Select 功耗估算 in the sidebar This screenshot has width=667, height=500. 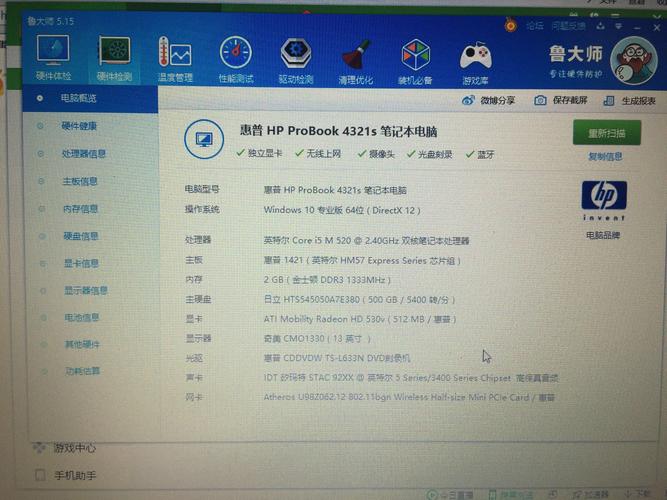[83, 371]
